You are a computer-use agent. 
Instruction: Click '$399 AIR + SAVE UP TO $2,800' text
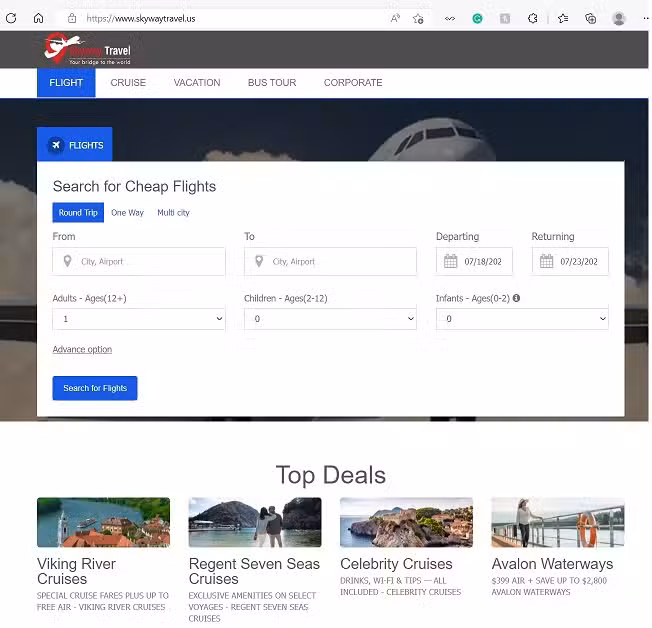point(549,580)
